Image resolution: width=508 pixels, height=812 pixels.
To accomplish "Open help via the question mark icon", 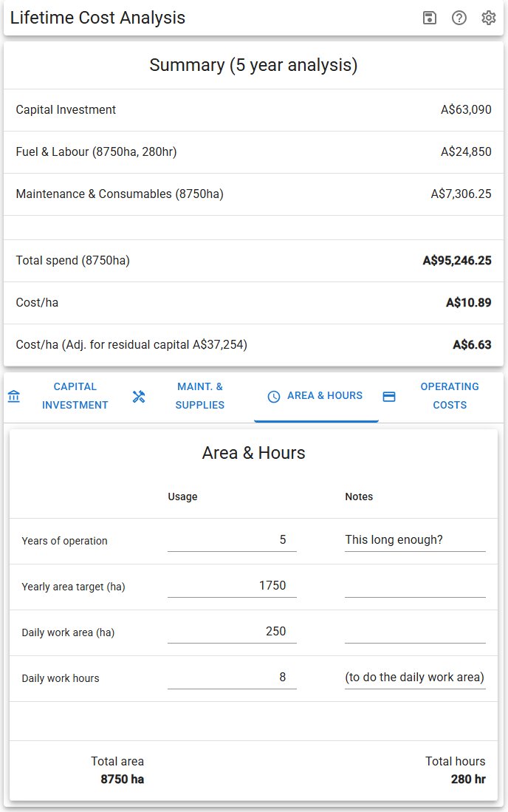I will 459,18.
